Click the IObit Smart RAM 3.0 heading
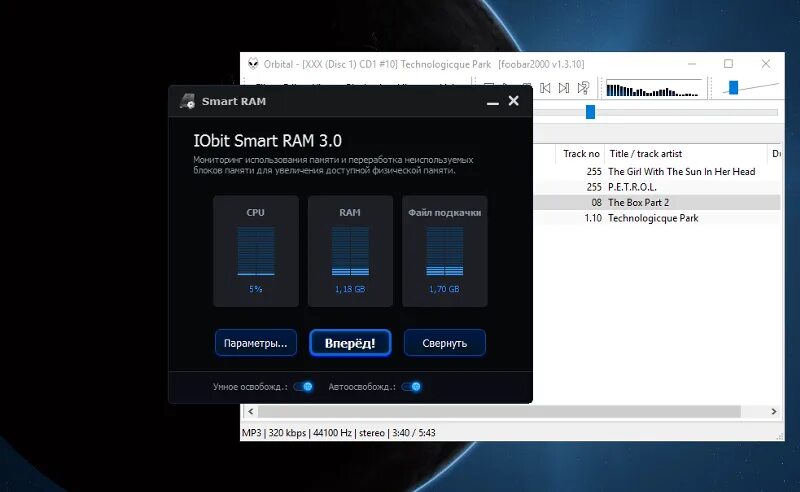This screenshot has height=492, width=800. point(267,140)
